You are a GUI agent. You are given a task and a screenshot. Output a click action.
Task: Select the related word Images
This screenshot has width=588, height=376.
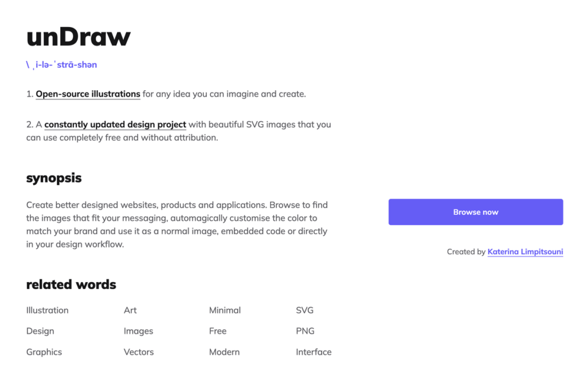[138, 331]
